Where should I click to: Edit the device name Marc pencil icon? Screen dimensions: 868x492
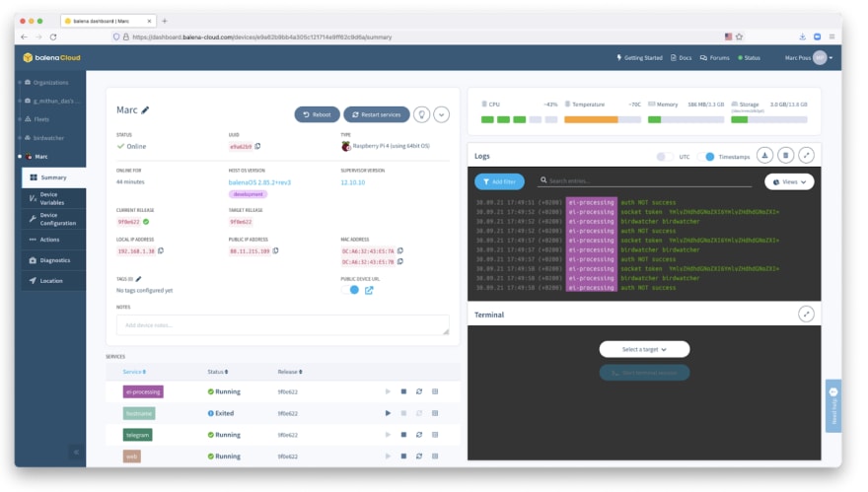(145, 110)
